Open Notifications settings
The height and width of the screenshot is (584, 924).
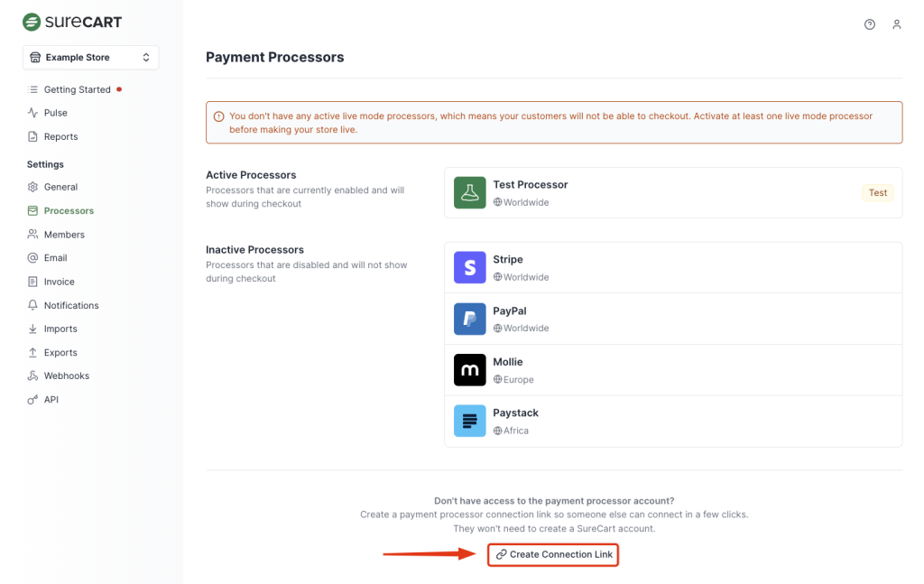[70, 305]
